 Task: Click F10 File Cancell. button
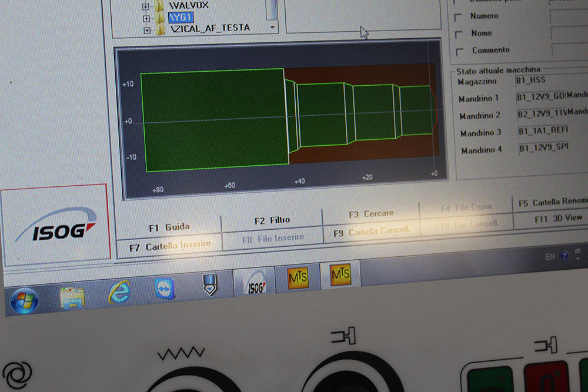[466, 225]
